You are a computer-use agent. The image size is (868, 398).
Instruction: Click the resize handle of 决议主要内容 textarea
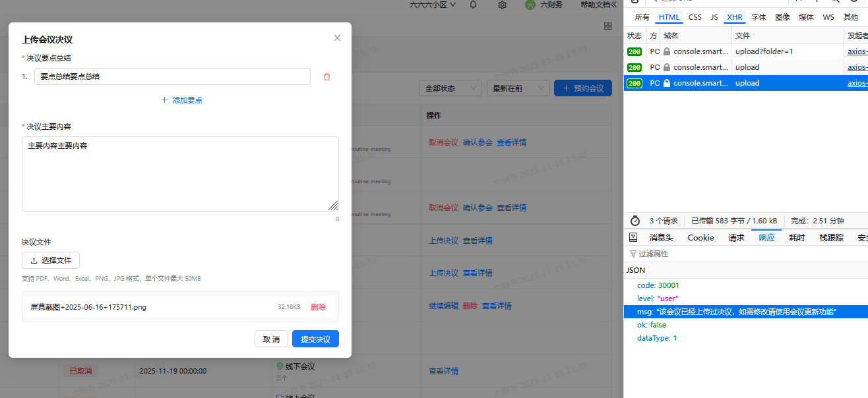(333, 206)
